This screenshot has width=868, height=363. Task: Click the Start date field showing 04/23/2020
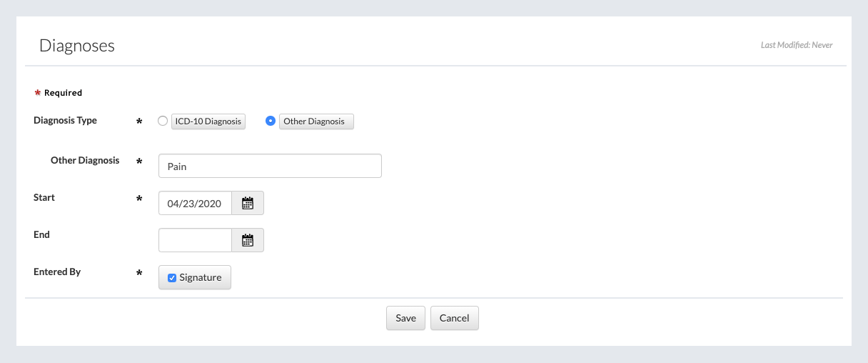coord(195,203)
